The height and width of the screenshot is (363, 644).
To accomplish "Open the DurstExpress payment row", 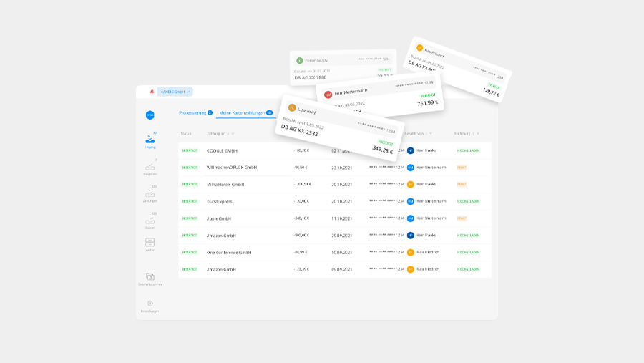I will coord(219,201).
